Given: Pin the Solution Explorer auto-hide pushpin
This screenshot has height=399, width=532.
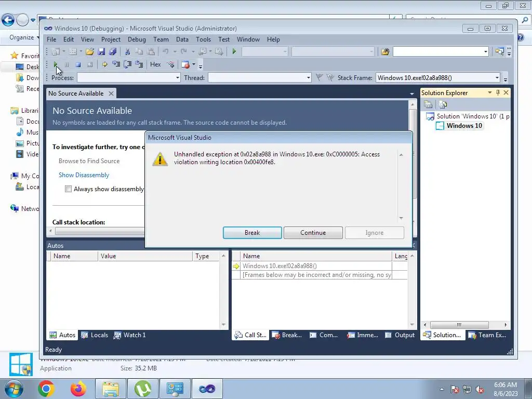Looking at the screenshot, I should tap(498, 92).
